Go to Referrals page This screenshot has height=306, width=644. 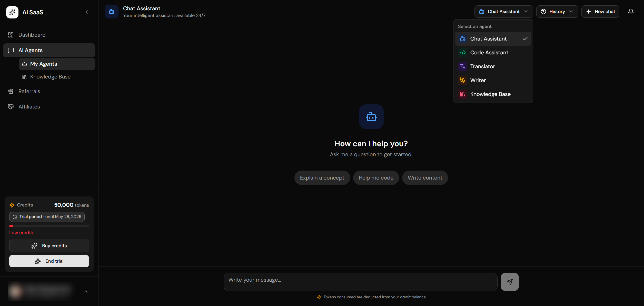coord(49,91)
